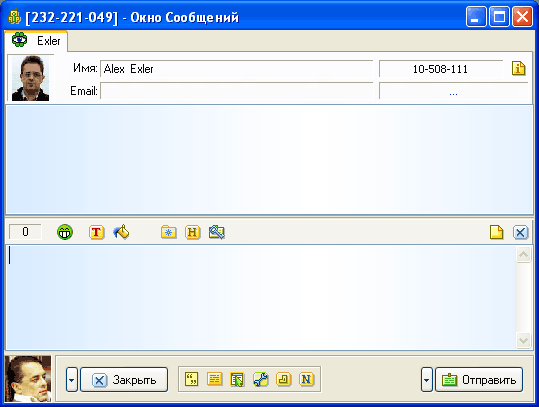The height and width of the screenshot is (407, 539).
Task: Click into the message typing area
Action: click(261, 297)
